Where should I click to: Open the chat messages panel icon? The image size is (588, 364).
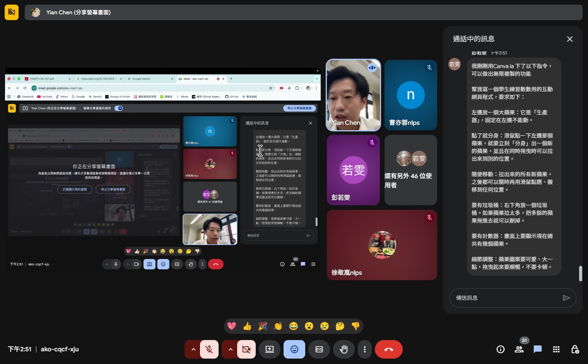[538, 349]
